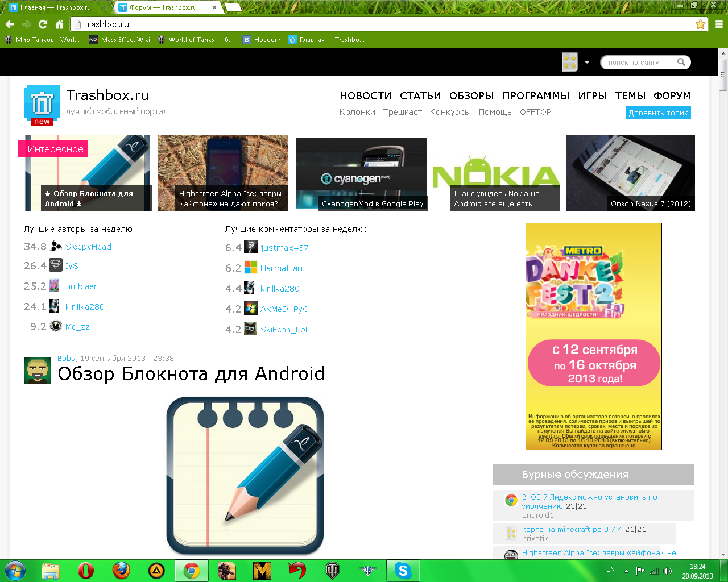Open Opera from the taskbar

86,570
